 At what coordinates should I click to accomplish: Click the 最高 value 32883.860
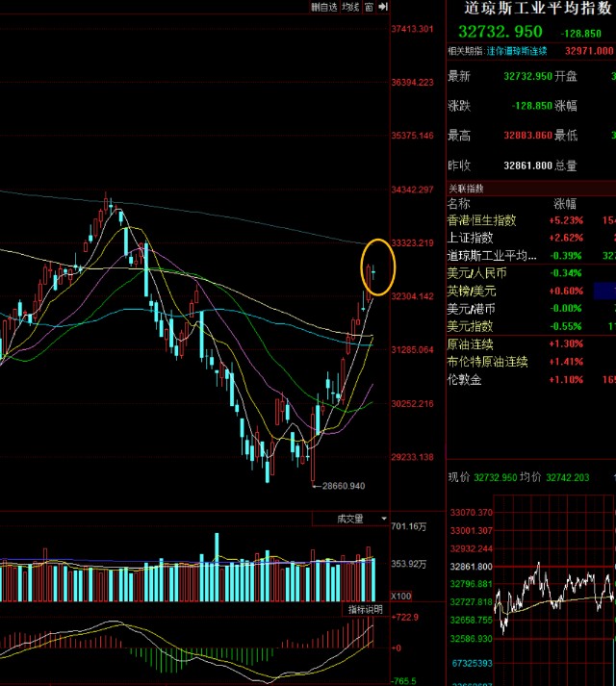pos(528,136)
